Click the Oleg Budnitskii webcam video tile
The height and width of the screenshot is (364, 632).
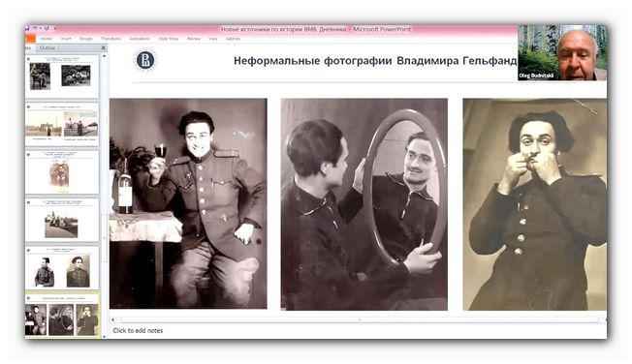click(x=562, y=52)
